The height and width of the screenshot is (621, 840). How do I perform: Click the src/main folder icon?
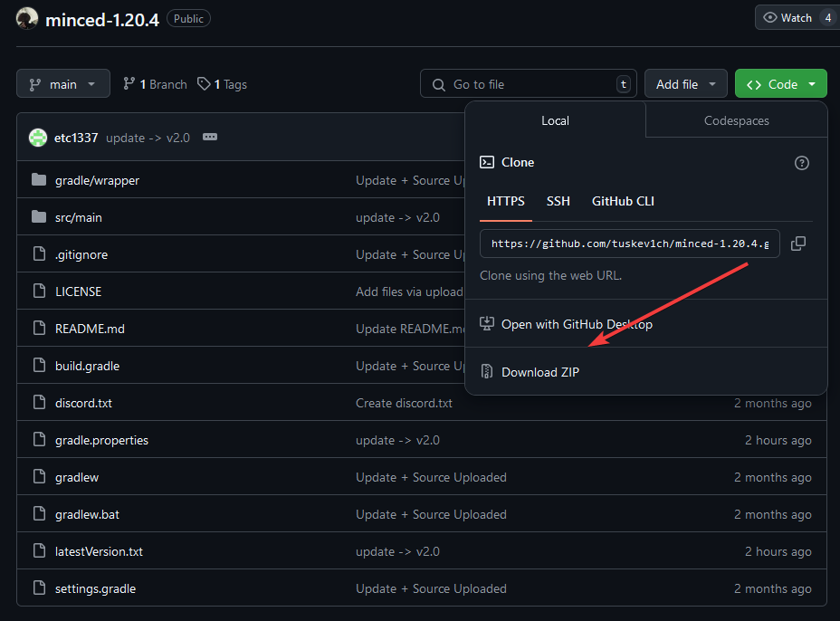pyautogui.click(x=39, y=216)
